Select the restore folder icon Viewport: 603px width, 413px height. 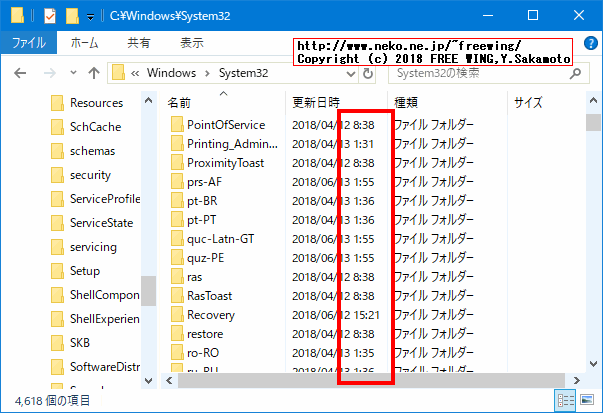click(x=177, y=334)
